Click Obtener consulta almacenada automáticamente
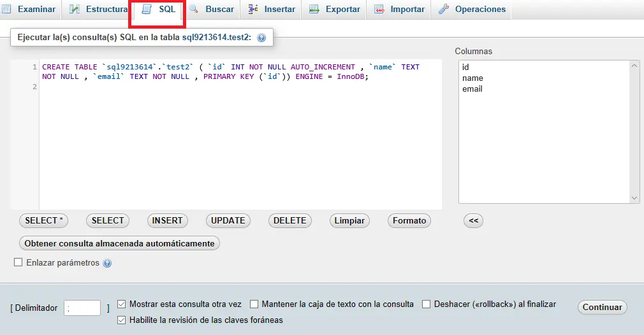Screen dimensions: 644x335 tap(119, 243)
